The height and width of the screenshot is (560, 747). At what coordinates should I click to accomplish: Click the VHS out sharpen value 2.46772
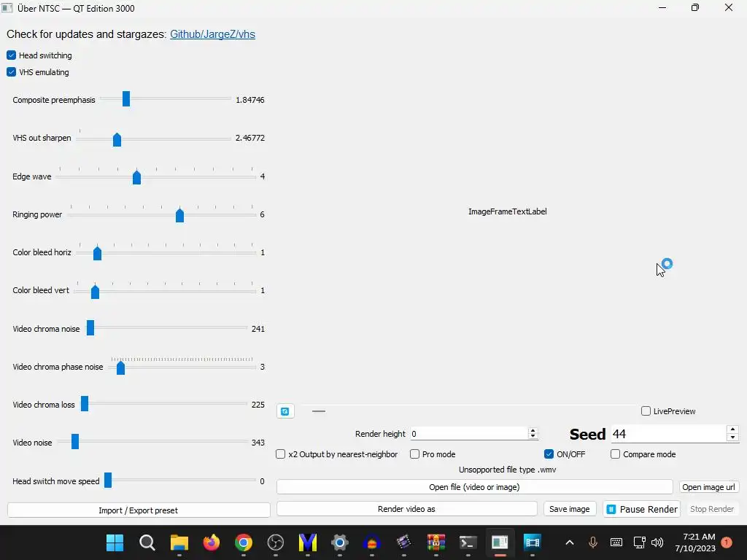pyautogui.click(x=249, y=138)
